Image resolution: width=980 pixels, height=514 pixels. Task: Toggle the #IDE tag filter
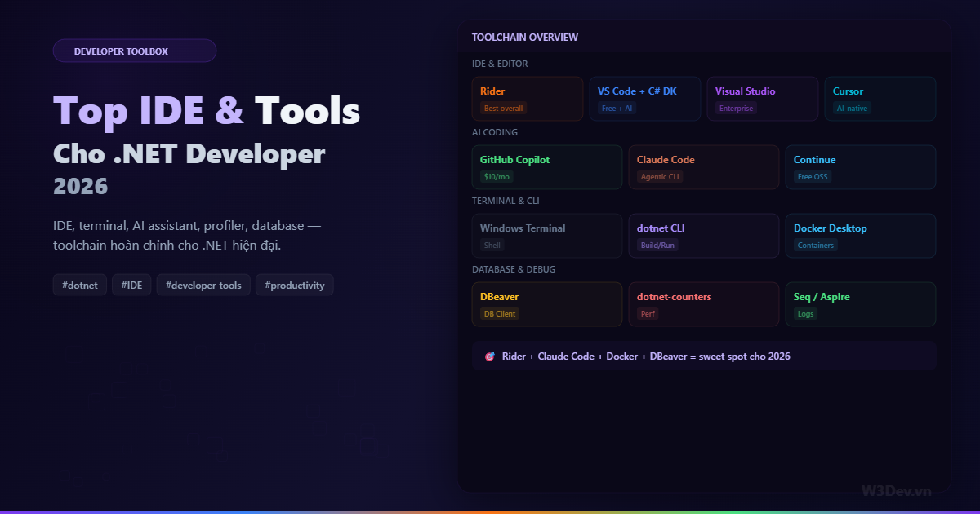(131, 285)
